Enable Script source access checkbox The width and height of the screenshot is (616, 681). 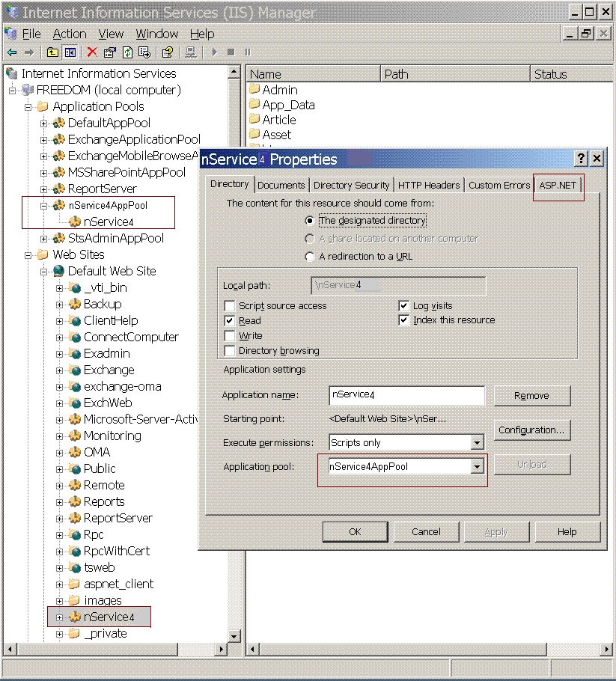(229, 306)
